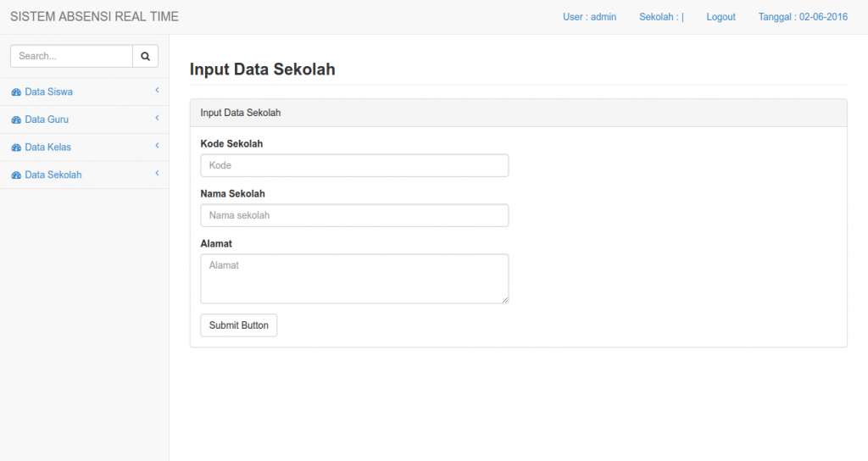The height and width of the screenshot is (461, 868).
Task: Open the Data Guru menu item
Action: [x=84, y=119]
